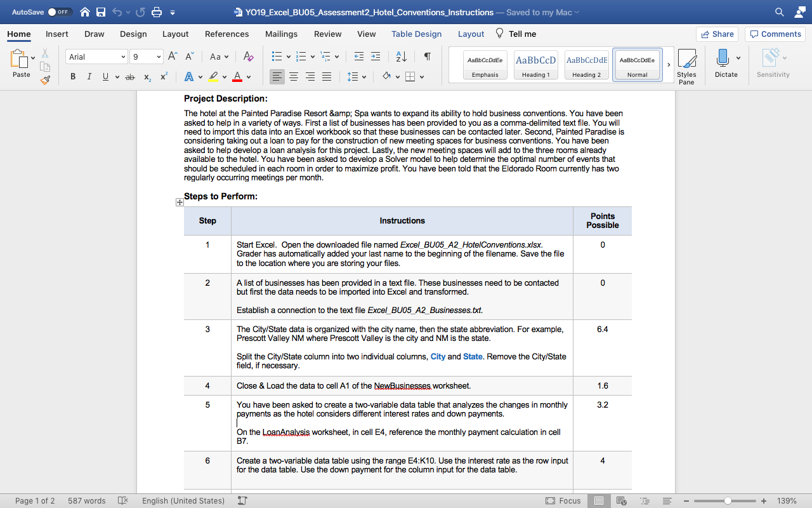
Task: Expand the styles gallery arrow
Action: (x=669, y=65)
